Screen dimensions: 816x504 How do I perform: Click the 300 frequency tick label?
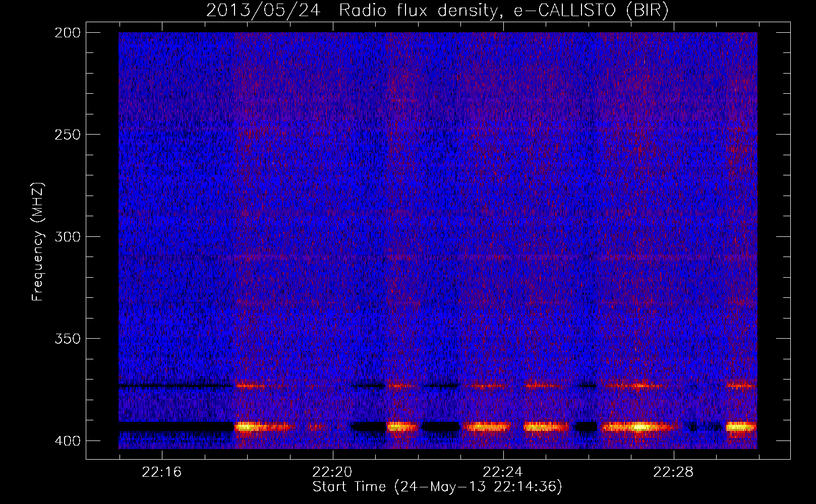coord(68,236)
